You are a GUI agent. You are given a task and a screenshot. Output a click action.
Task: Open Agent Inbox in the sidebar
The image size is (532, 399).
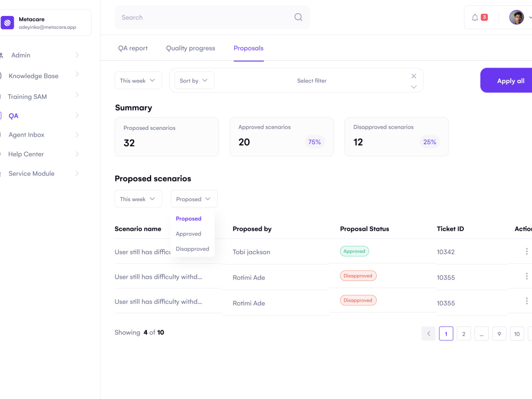27,135
